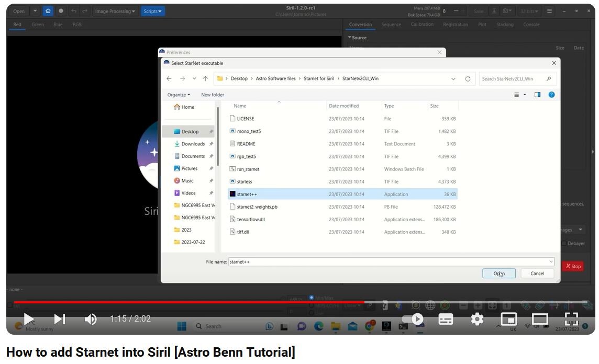Click the File name input field
This screenshot has height=364, width=599.
(x=391, y=261)
